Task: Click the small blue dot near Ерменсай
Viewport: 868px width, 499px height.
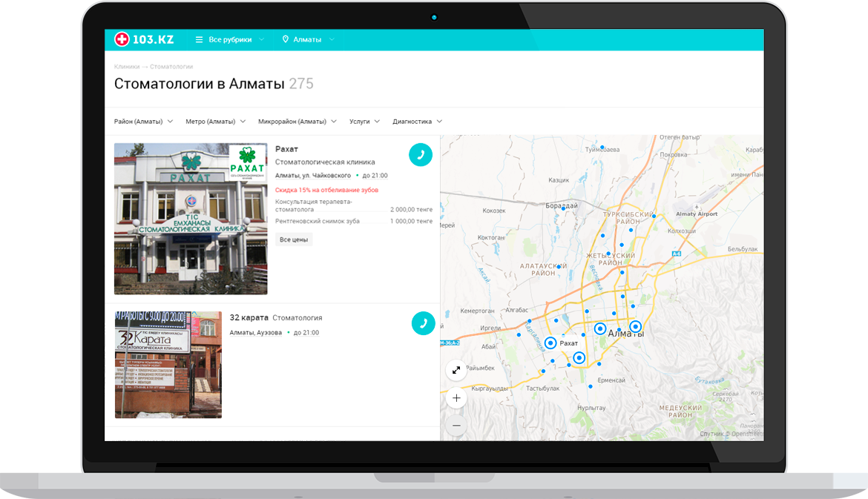Action: tap(591, 387)
